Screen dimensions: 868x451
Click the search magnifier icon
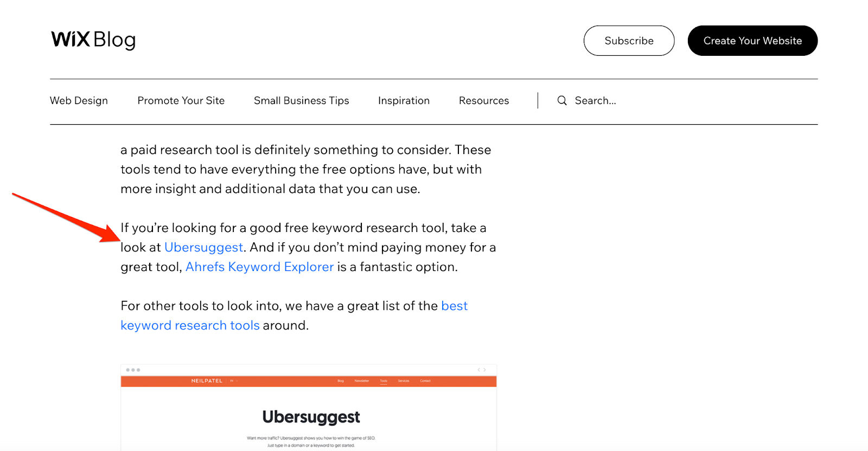point(562,100)
